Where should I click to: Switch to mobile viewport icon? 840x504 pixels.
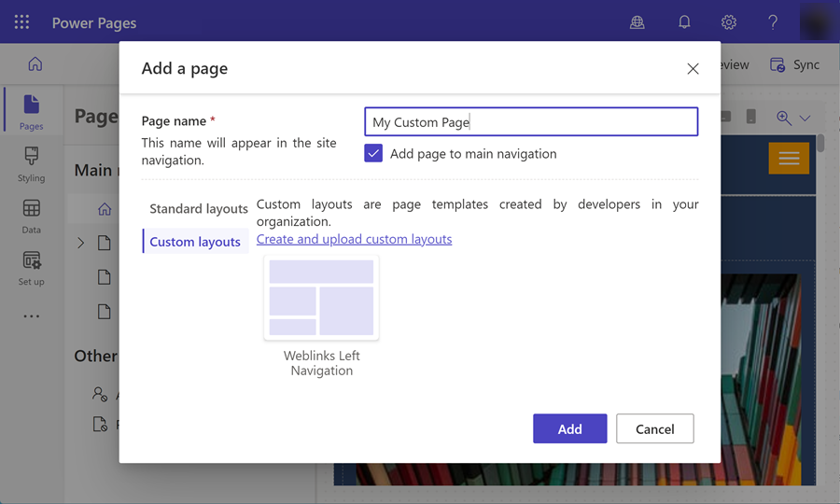751,117
